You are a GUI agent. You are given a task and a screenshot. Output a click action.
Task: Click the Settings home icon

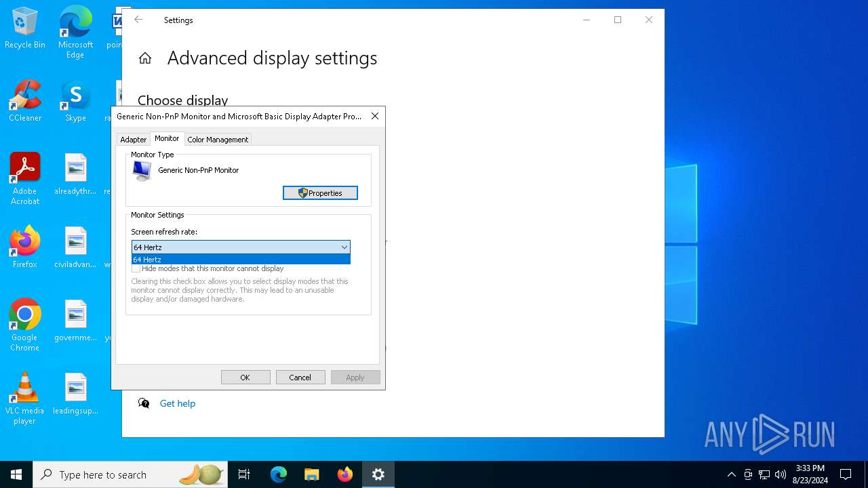point(145,58)
